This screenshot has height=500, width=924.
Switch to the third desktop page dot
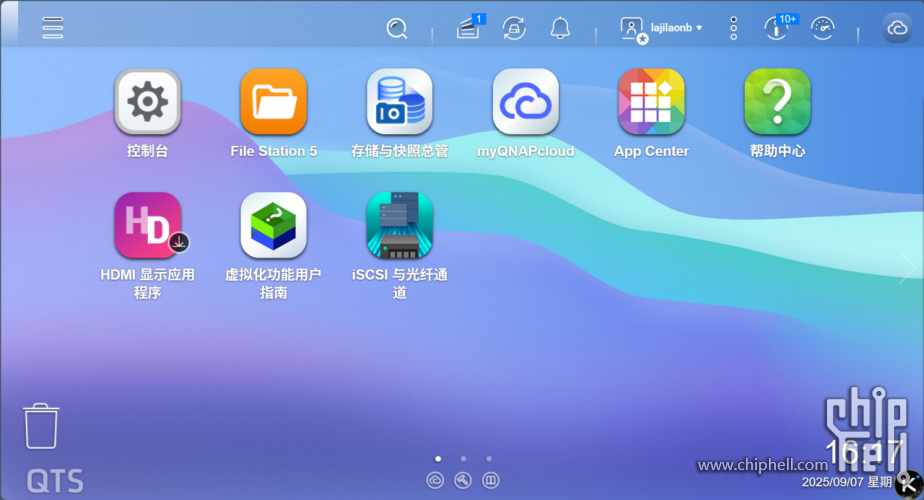(489, 459)
